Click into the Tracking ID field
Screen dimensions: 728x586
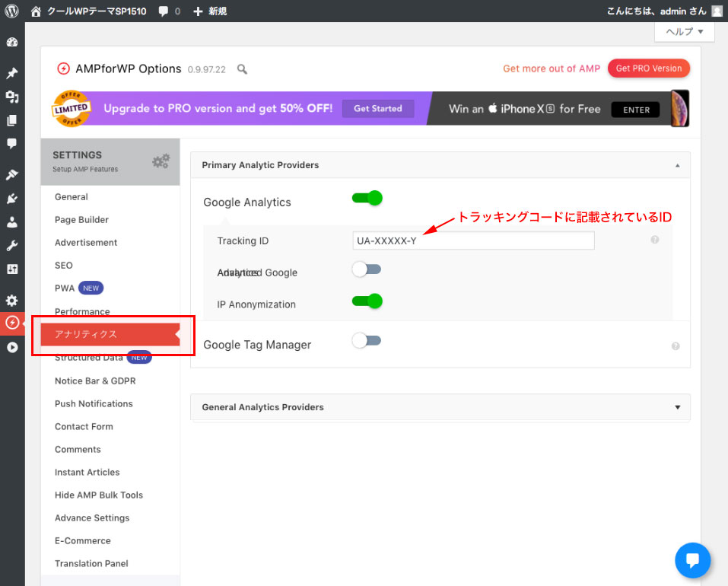coord(473,240)
